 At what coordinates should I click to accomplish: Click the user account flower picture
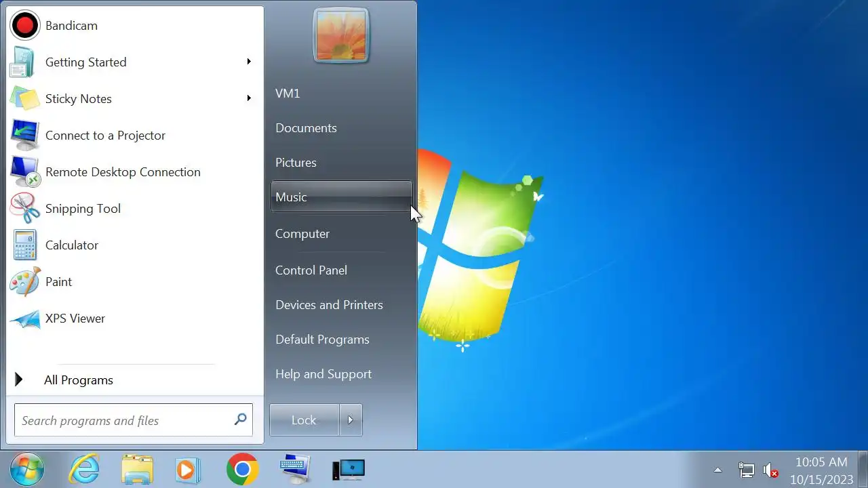(x=340, y=35)
